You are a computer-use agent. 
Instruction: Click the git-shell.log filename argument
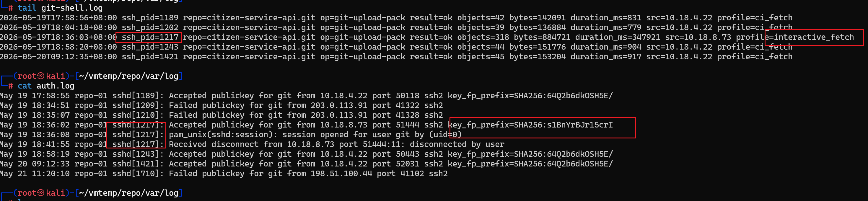coord(72,8)
